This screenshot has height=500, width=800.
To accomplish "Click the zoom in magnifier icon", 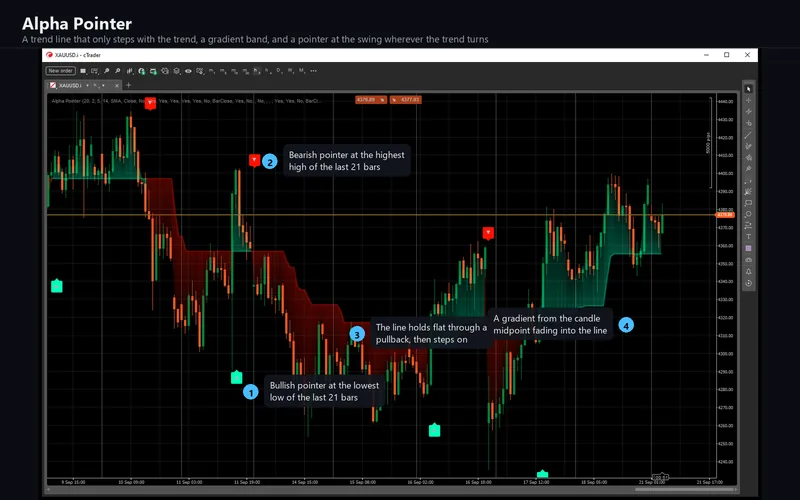I will tap(107, 71).
